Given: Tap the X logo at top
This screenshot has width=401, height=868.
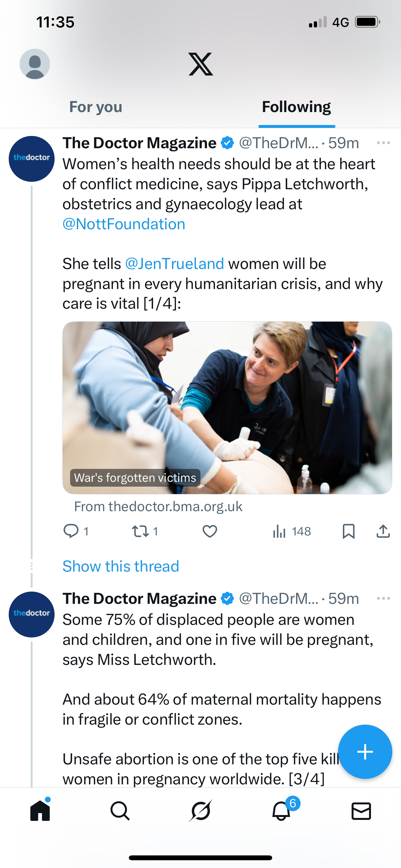Looking at the screenshot, I should [200, 64].
